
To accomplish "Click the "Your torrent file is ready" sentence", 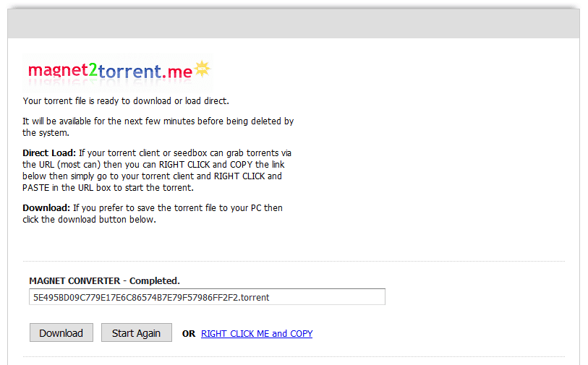I will [126, 101].
